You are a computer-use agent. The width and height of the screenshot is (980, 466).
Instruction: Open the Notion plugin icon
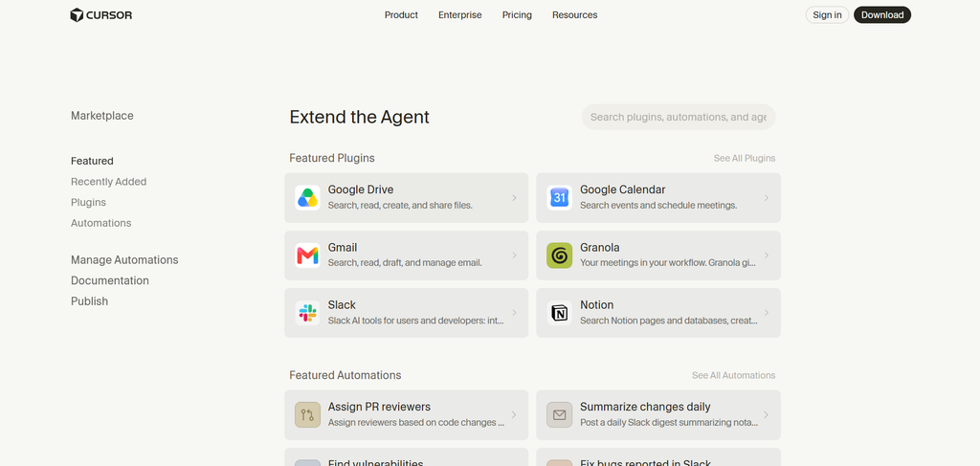pos(559,313)
